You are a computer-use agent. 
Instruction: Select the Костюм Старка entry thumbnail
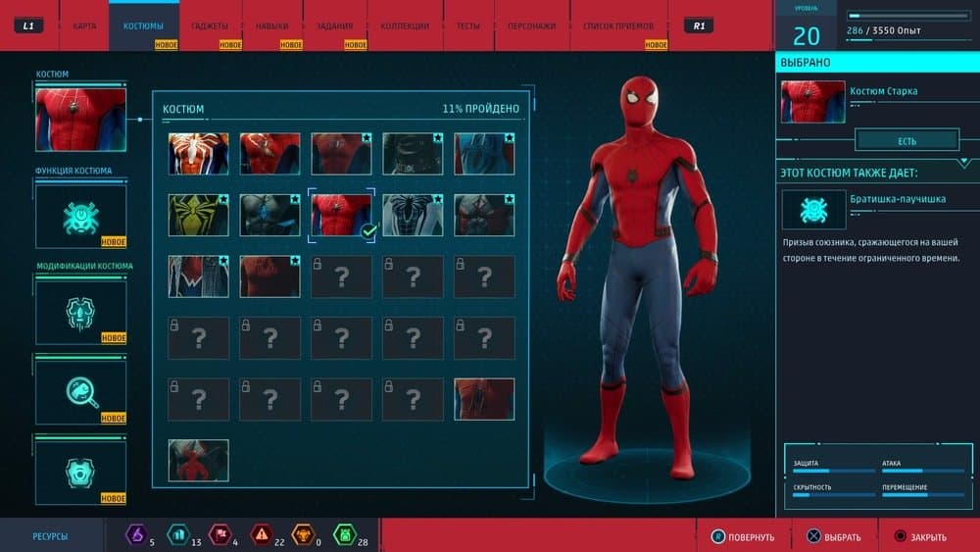point(812,102)
